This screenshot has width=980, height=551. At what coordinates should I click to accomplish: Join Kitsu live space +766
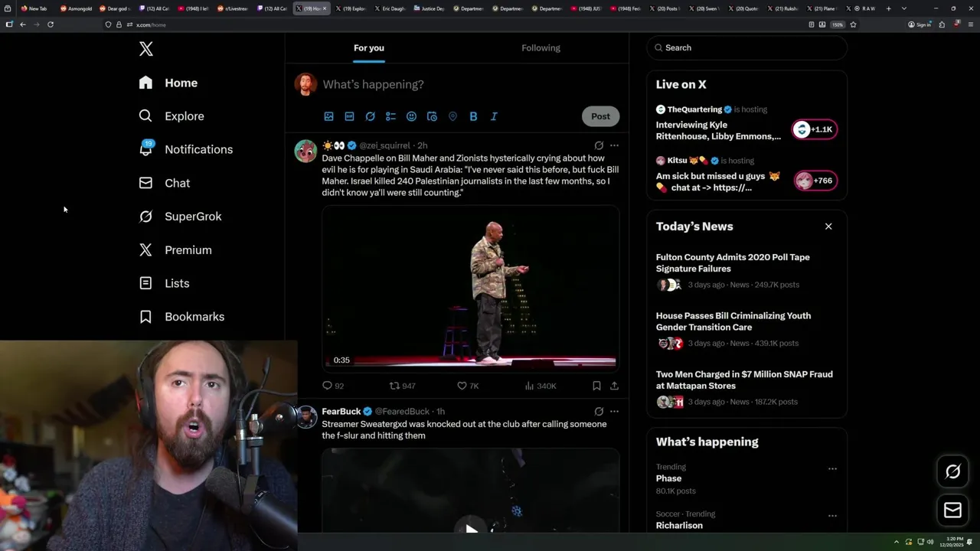pyautogui.click(x=815, y=181)
